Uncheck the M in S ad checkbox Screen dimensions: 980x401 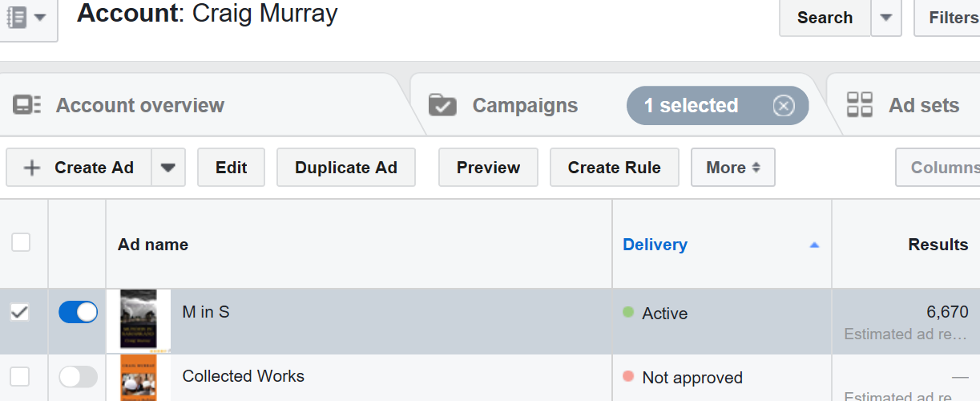coord(20,312)
